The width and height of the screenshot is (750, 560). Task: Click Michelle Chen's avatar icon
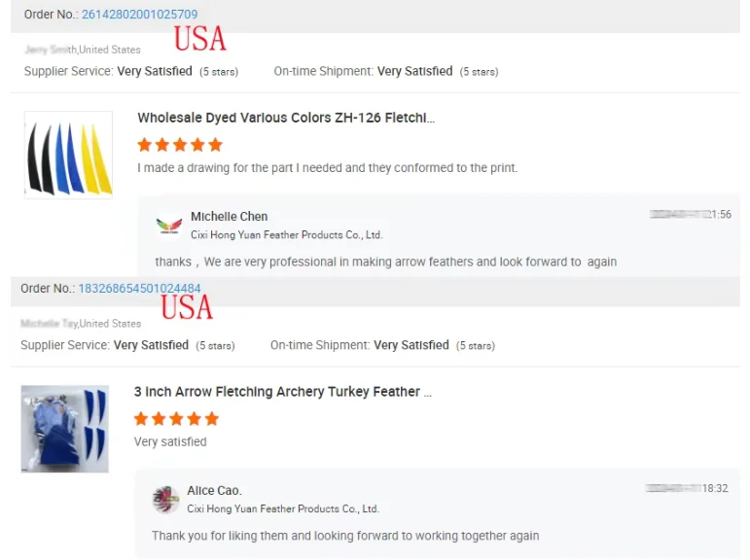click(169, 226)
